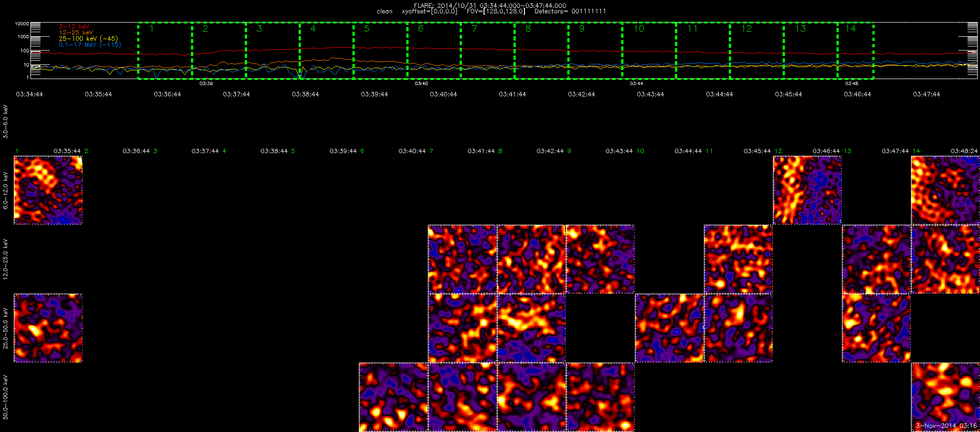The width and height of the screenshot is (980, 432).
Task: View the 25.0-50.0 keV image for interval 8
Action: tap(531, 328)
